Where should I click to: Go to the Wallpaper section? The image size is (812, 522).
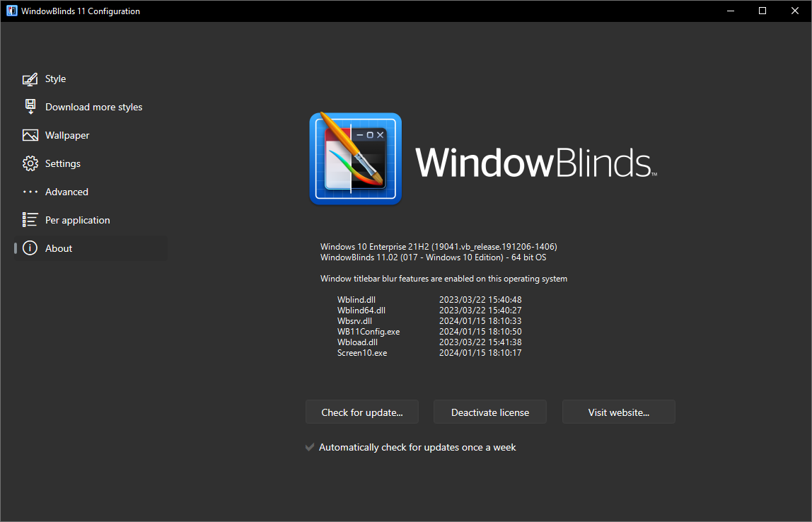point(67,135)
